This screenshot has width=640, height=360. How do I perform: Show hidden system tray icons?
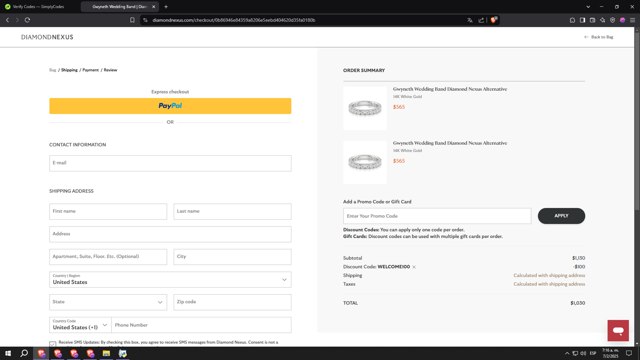pyautogui.click(x=567, y=353)
